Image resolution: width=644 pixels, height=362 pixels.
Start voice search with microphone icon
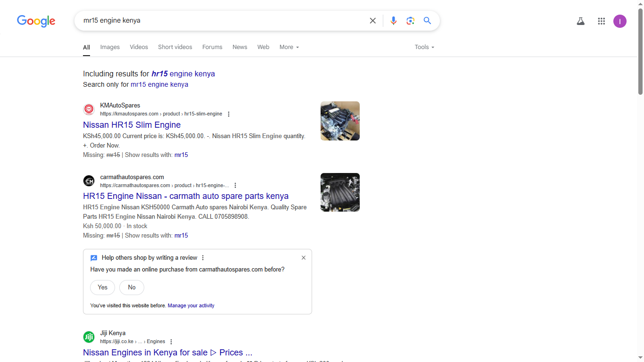click(394, 21)
